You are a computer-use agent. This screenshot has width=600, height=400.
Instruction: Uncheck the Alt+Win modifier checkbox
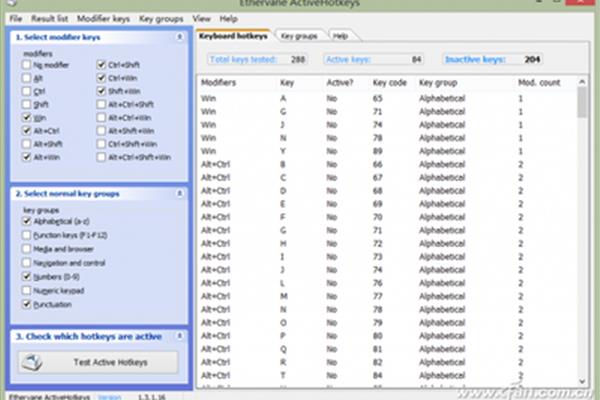[26, 157]
